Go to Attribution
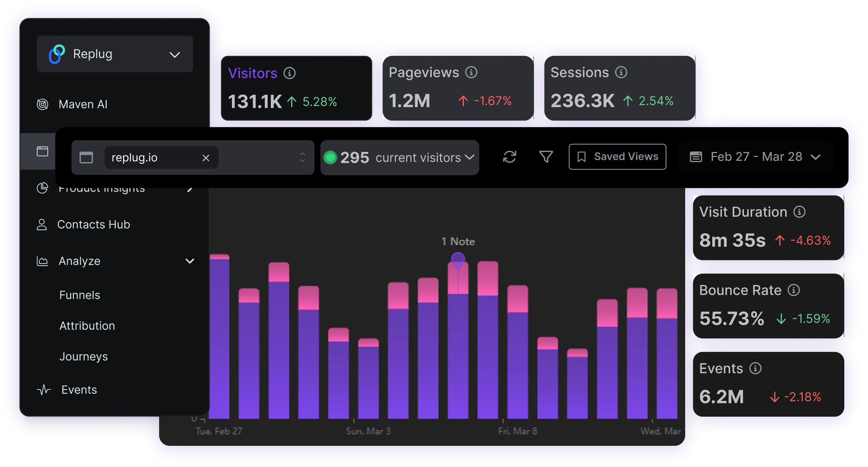This screenshot has height=467, width=868. tap(87, 326)
